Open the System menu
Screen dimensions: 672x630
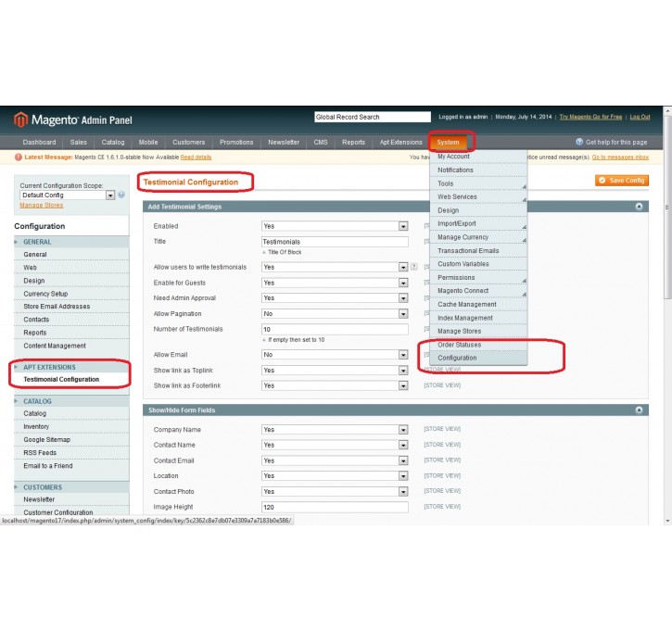click(x=448, y=142)
